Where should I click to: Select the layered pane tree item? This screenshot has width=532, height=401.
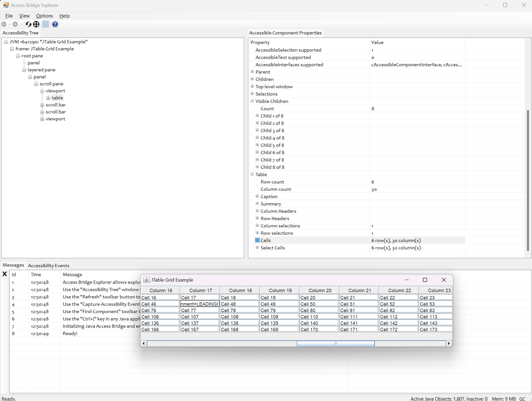(41, 70)
